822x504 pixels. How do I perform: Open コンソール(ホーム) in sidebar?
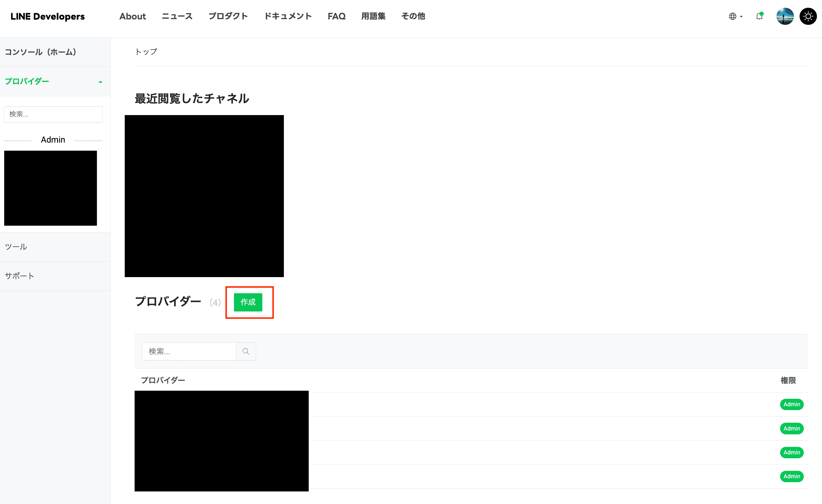pyautogui.click(x=41, y=52)
